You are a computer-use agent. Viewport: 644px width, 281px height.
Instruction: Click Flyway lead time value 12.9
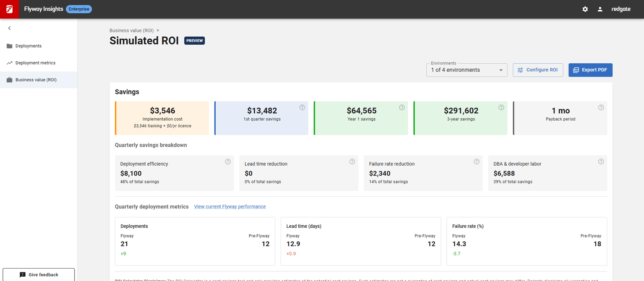pyautogui.click(x=293, y=244)
